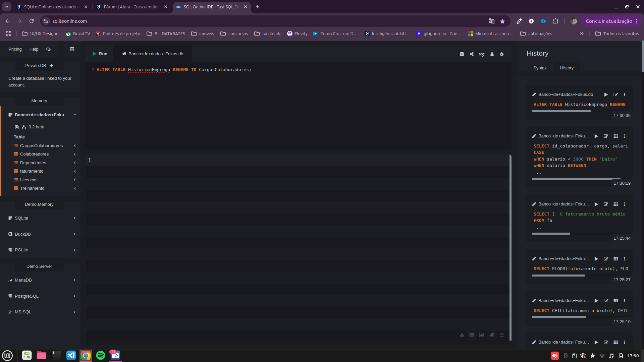Run the ALTER TABLE history entry

tap(606, 95)
